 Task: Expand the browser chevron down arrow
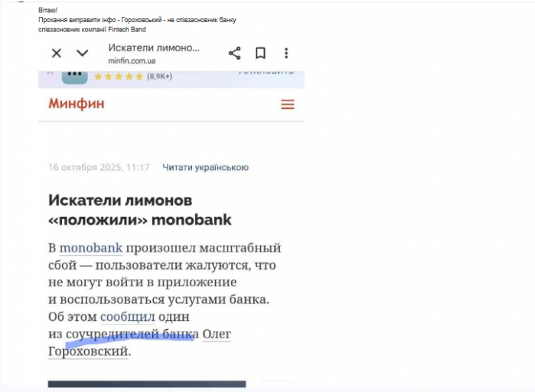tap(82, 54)
